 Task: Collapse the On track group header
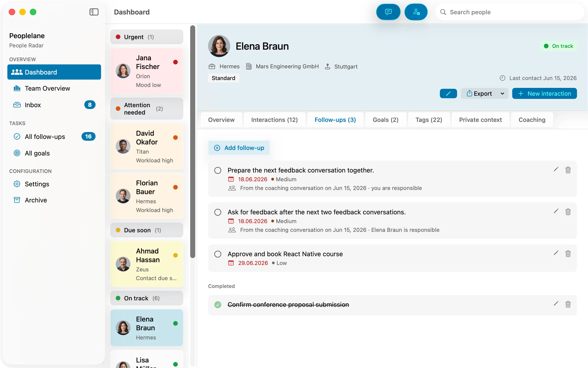(x=147, y=298)
